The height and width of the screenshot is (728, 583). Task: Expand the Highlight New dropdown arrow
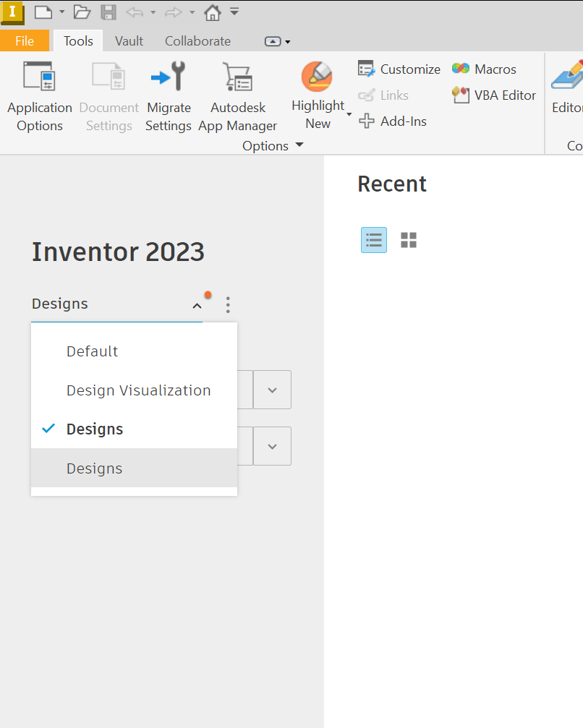(349, 114)
